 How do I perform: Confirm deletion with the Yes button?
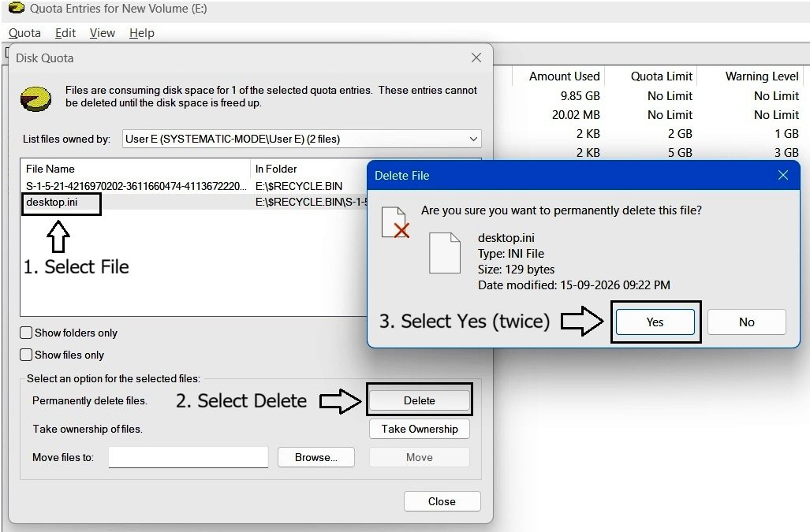655,322
